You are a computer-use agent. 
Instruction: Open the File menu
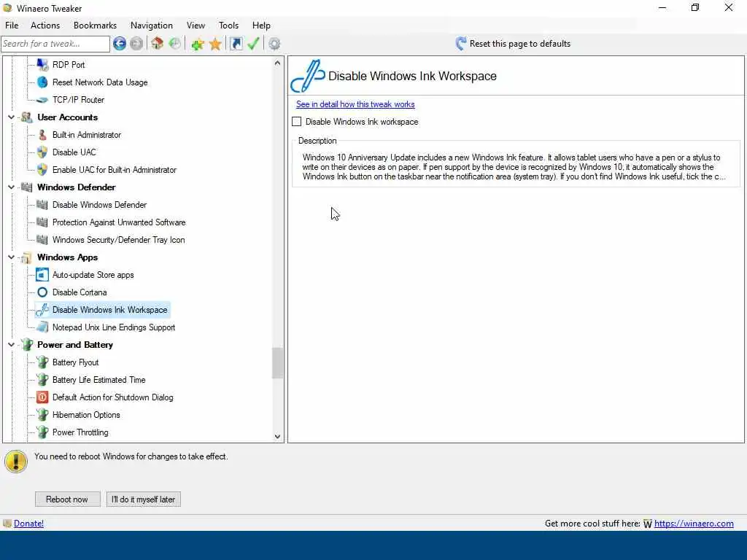12,26
